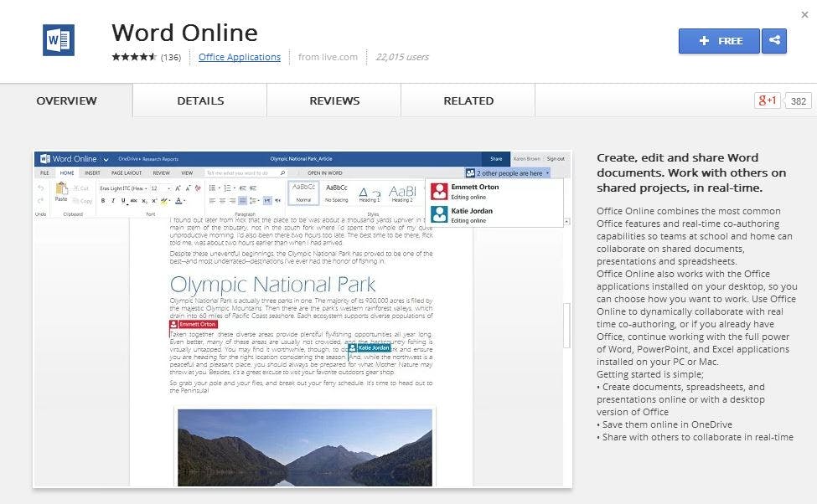Click the 'Share with others to collaborate' bullet
The height and width of the screenshot is (504, 817).
(x=695, y=437)
